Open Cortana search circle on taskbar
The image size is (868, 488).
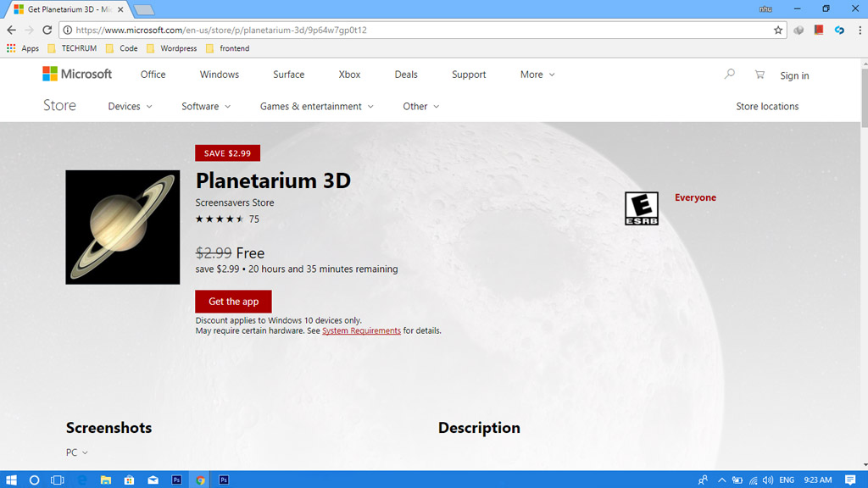(x=34, y=480)
